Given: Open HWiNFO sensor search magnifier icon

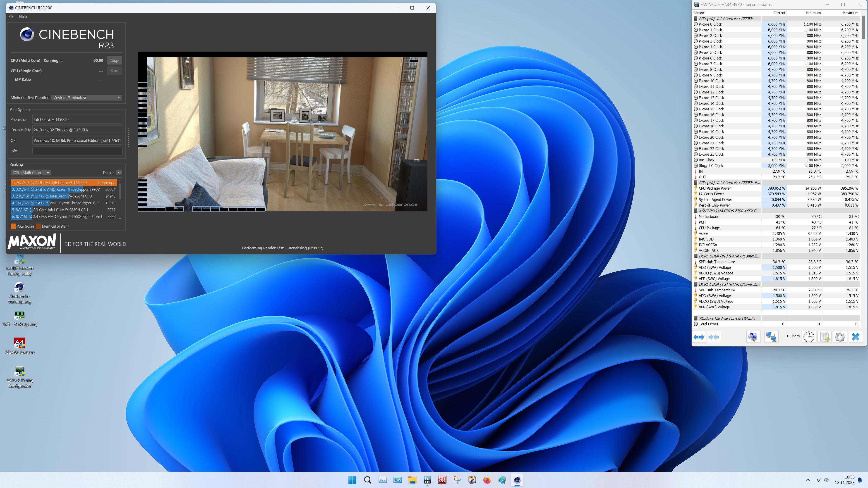Looking at the screenshot, I should coord(753,337).
